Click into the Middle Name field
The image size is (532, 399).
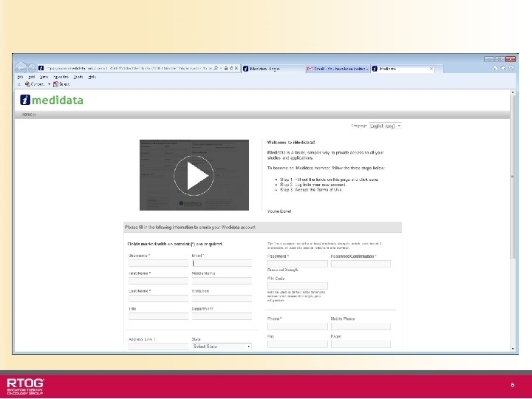(222, 281)
